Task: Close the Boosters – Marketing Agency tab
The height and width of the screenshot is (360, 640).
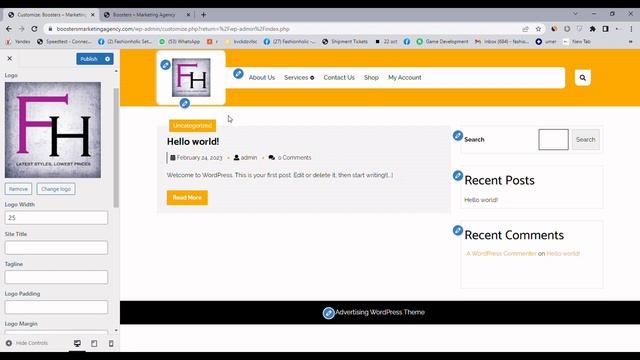Action: click(x=188, y=15)
